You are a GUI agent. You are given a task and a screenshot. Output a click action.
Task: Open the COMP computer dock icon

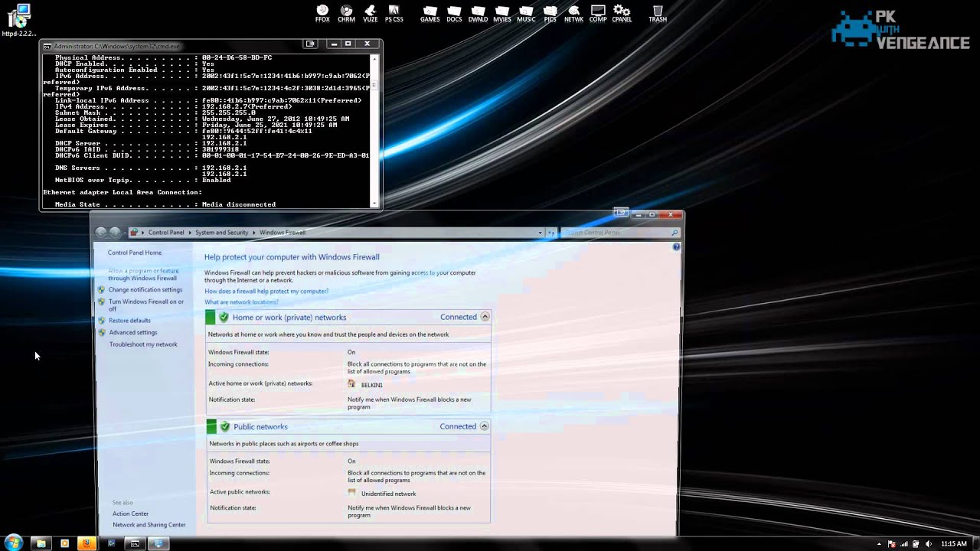[598, 14]
